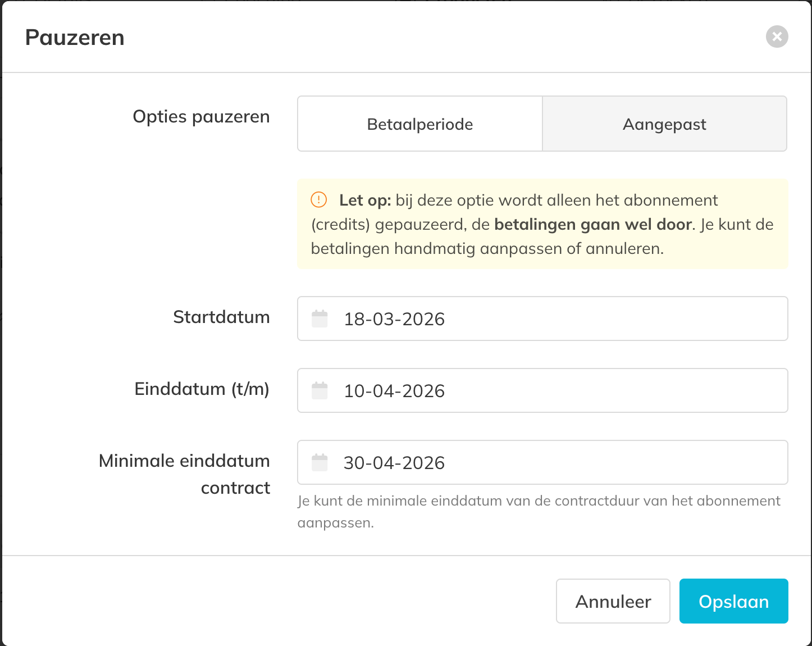The image size is (812, 646).
Task: Switch to the Aangepast pause option
Action: [x=664, y=124]
